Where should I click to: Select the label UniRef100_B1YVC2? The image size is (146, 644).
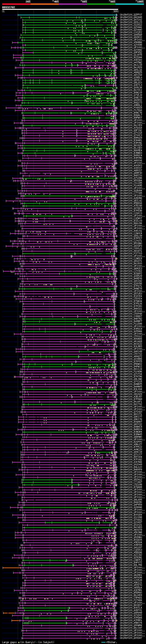point(131,90)
